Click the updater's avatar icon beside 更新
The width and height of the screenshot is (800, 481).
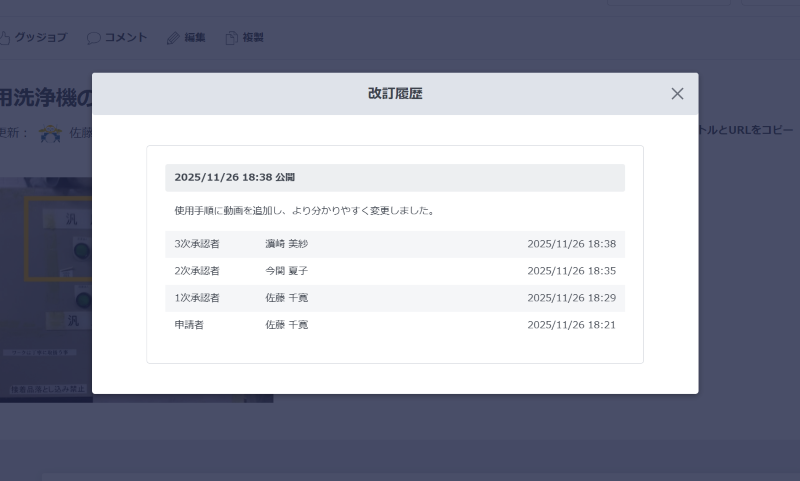tap(50, 133)
